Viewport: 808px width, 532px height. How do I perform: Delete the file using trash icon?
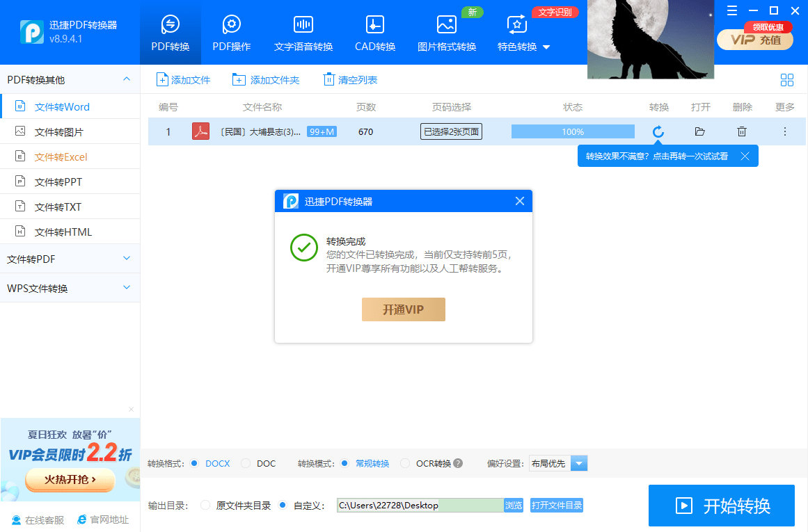pos(741,131)
